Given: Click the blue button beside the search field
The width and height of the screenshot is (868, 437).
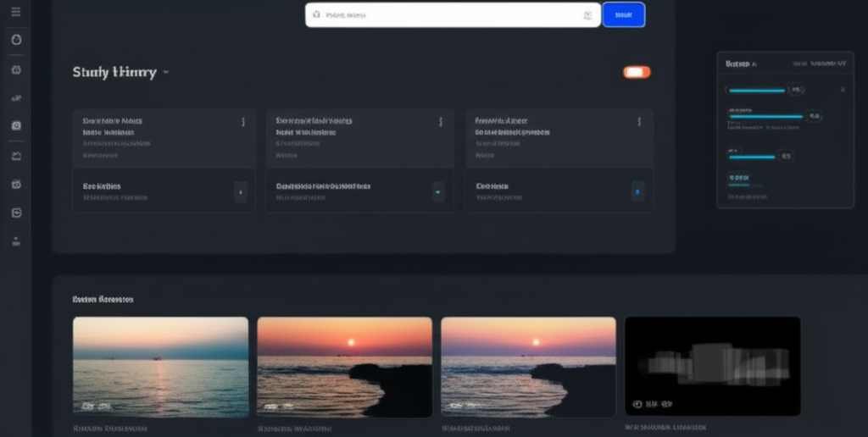Looking at the screenshot, I should pos(623,15).
